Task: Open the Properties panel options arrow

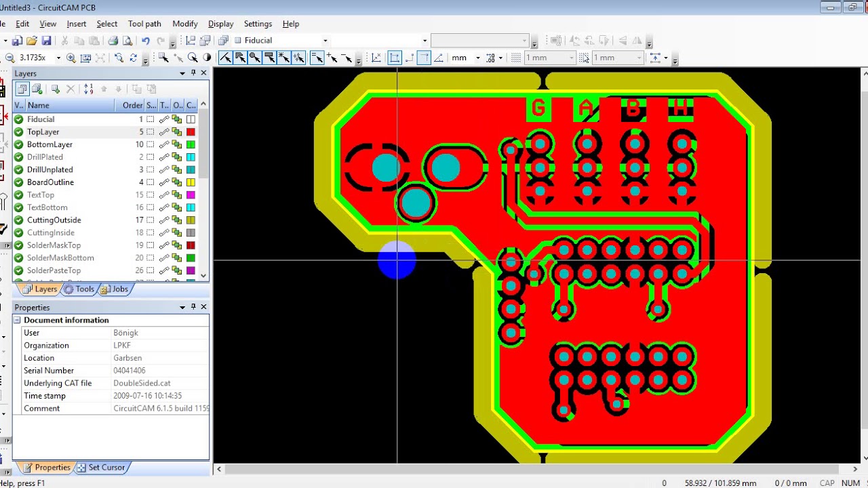Action: [182, 307]
